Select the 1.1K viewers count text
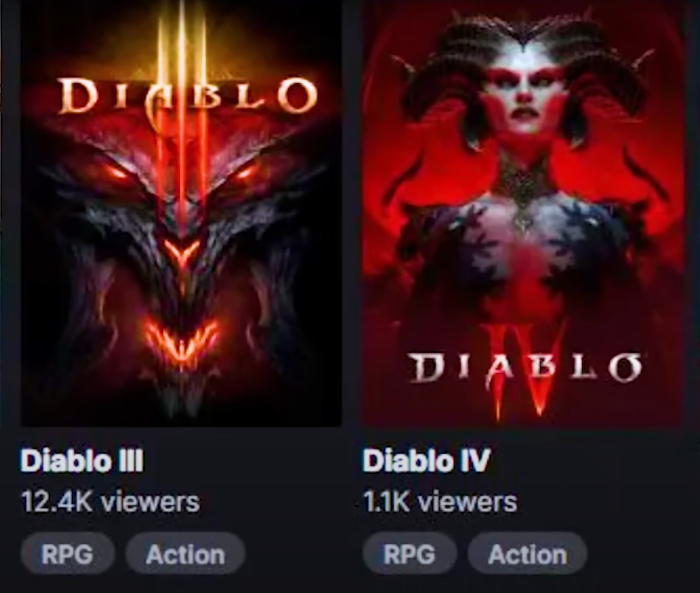 point(440,502)
